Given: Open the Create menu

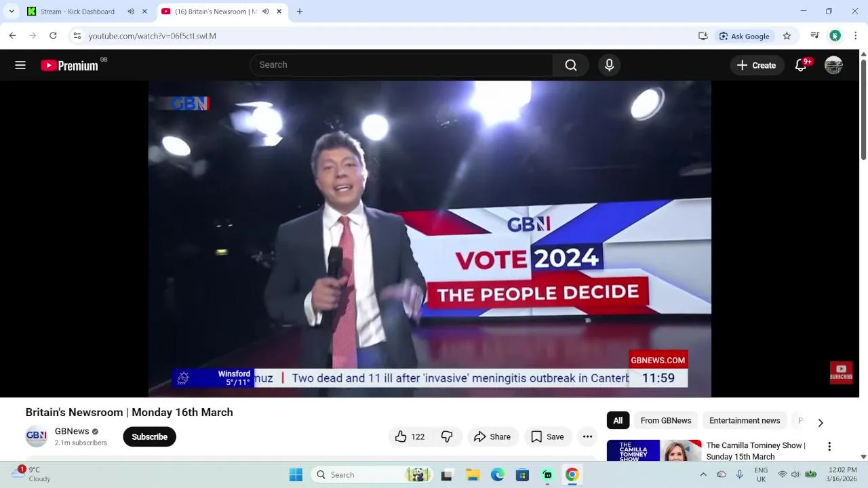Looking at the screenshot, I should tap(756, 65).
